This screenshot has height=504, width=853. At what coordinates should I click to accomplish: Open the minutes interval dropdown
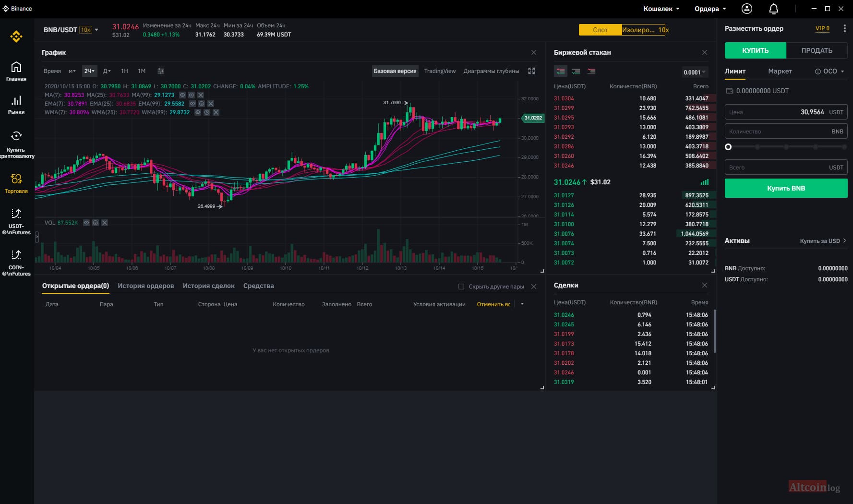click(x=72, y=71)
